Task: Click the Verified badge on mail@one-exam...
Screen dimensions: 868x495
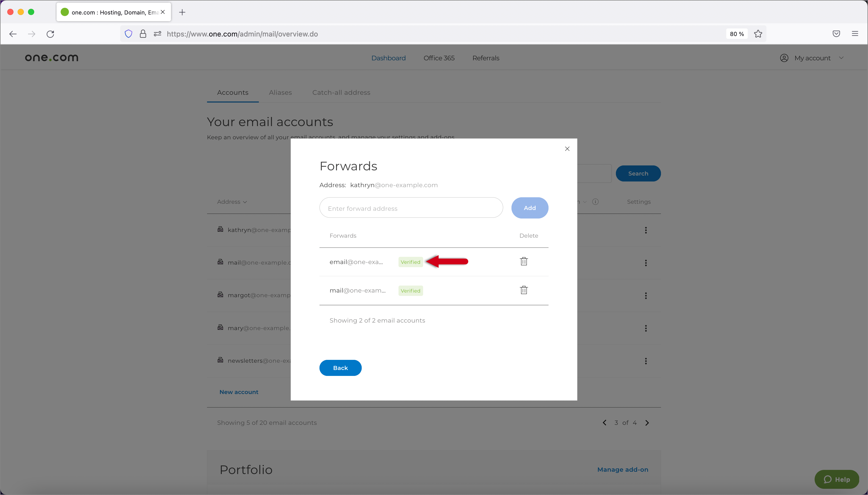Action: [411, 291]
